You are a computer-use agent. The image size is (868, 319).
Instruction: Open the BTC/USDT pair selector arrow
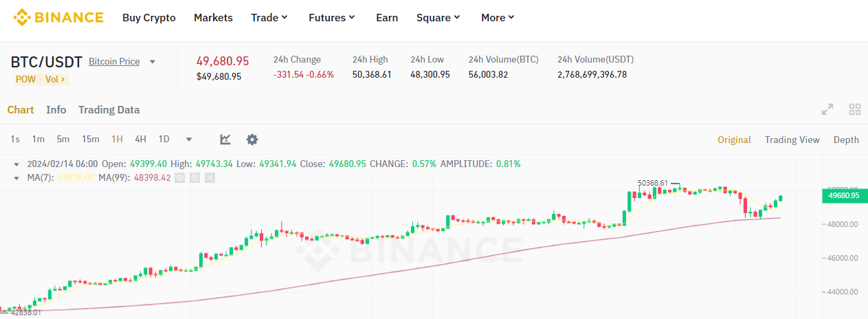[153, 62]
